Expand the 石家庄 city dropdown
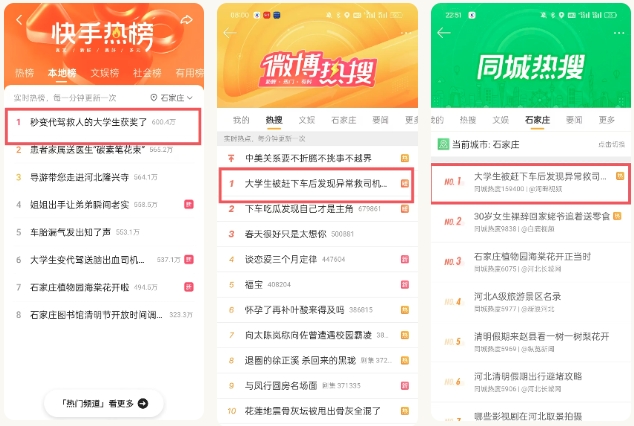634x426 pixels. point(171,98)
